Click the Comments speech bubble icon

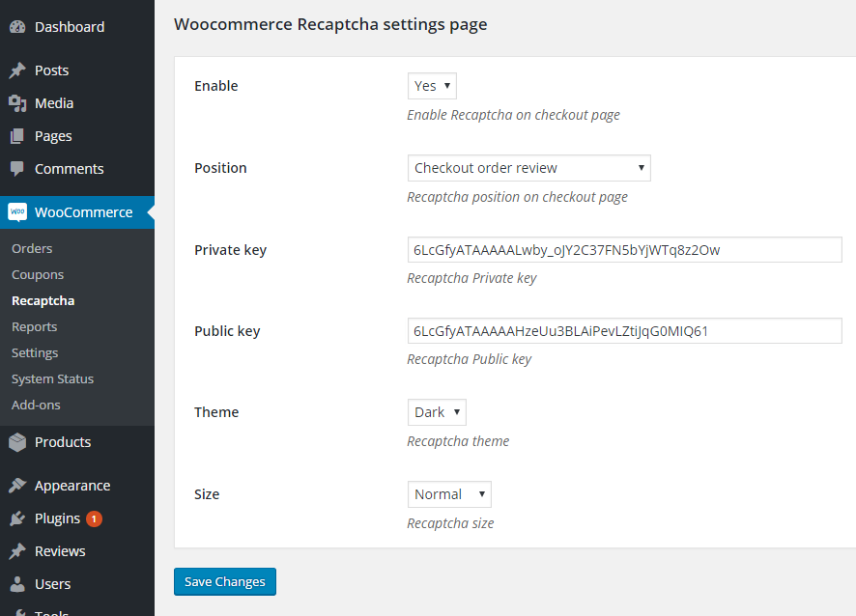click(x=17, y=169)
